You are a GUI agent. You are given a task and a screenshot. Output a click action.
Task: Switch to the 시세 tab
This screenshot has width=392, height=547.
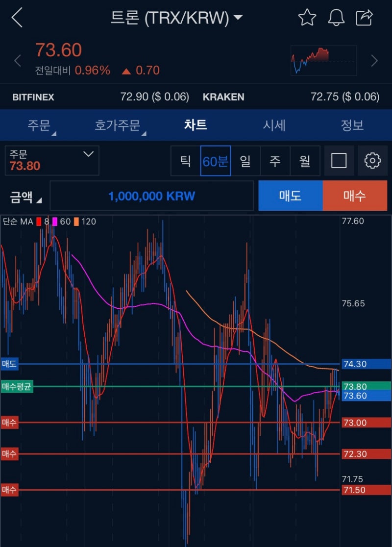click(275, 125)
